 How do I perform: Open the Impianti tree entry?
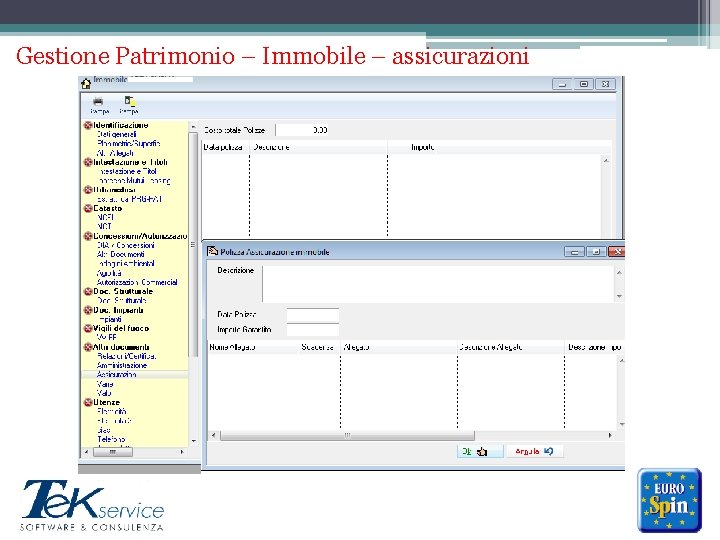coord(110,319)
